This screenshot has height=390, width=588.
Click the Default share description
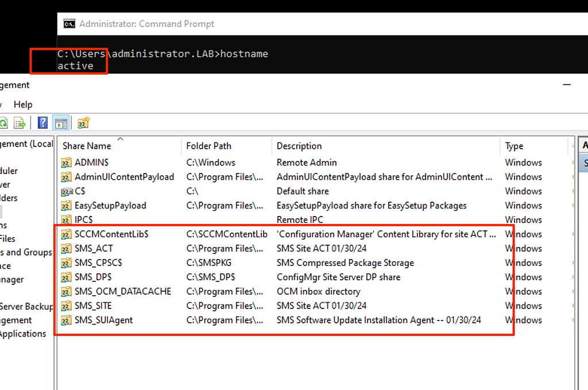(303, 191)
